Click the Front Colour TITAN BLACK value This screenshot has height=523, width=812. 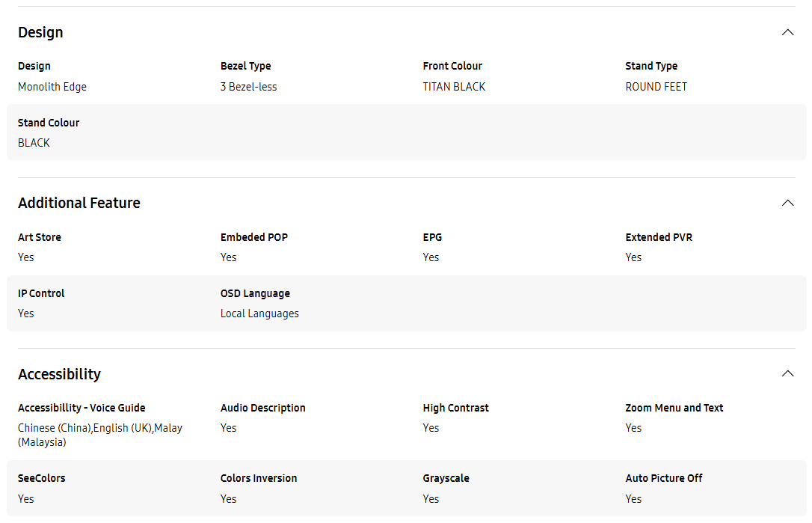(454, 87)
